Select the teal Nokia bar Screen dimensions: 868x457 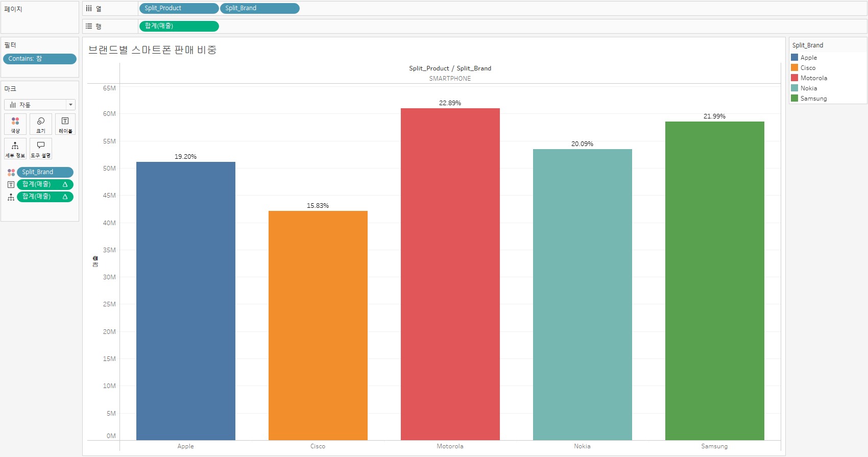pyautogui.click(x=583, y=295)
